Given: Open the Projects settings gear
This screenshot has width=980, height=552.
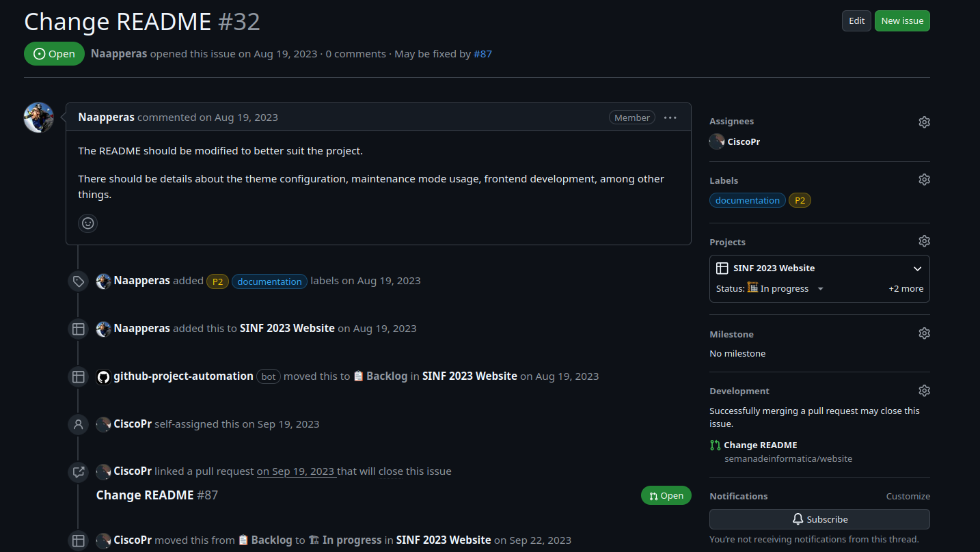Looking at the screenshot, I should tap(924, 241).
